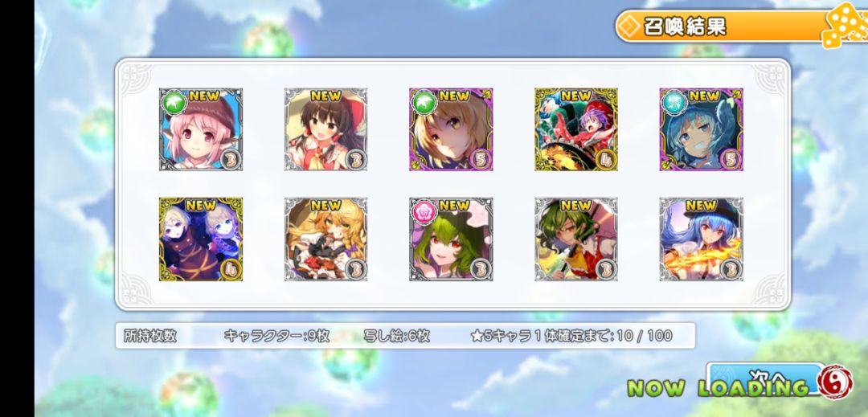Screen dimensions: 868x417
Task: Tap the blue-haired black hat 3-star card
Action: coord(702,239)
